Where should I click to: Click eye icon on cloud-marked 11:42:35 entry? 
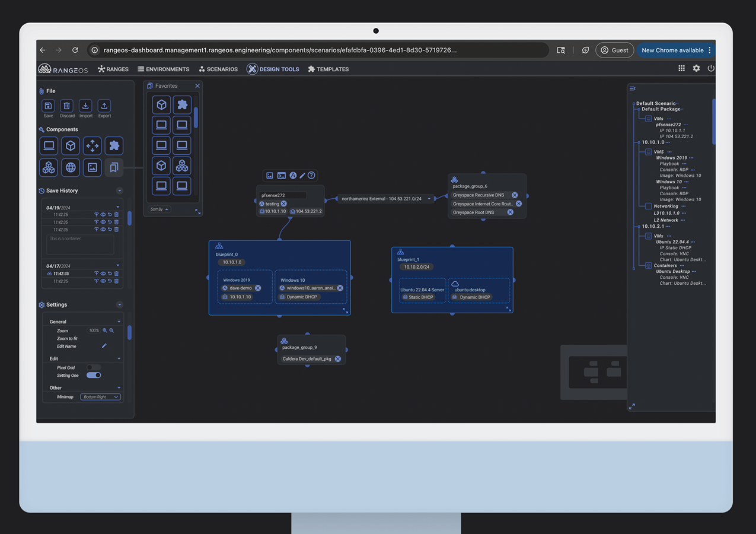pos(103,274)
